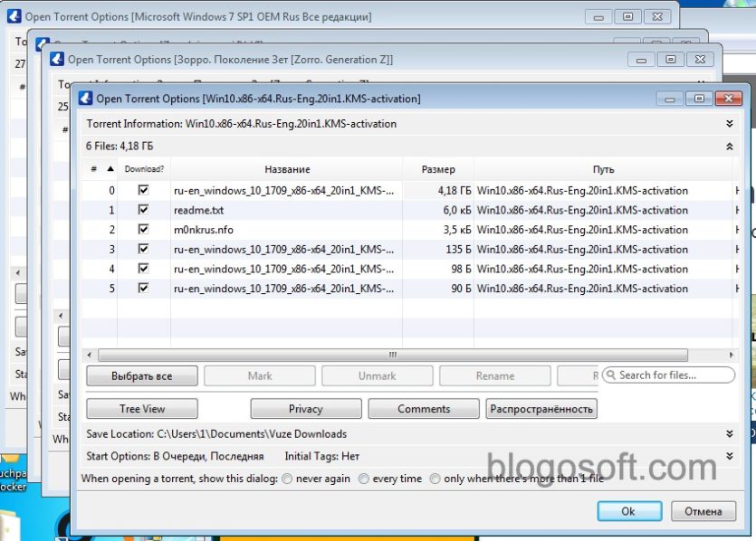The height and width of the screenshot is (541, 756).
Task: Select the 'never again' radio option
Action: tap(287, 479)
